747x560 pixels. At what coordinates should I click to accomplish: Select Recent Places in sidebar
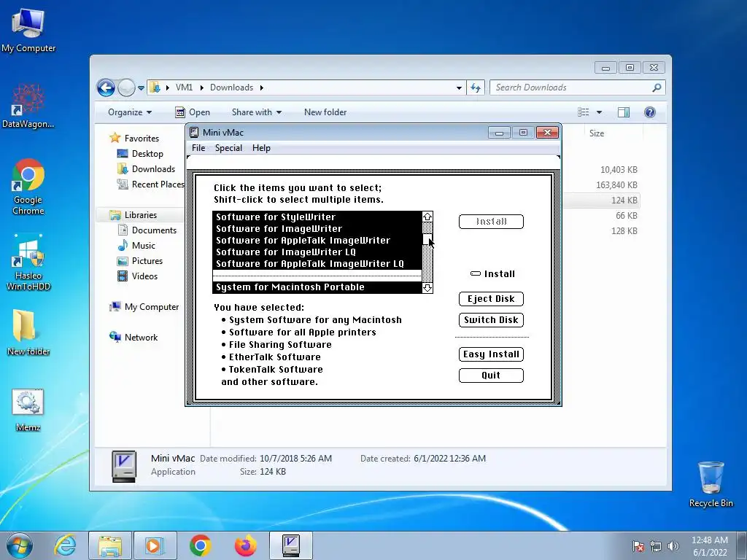150,184
